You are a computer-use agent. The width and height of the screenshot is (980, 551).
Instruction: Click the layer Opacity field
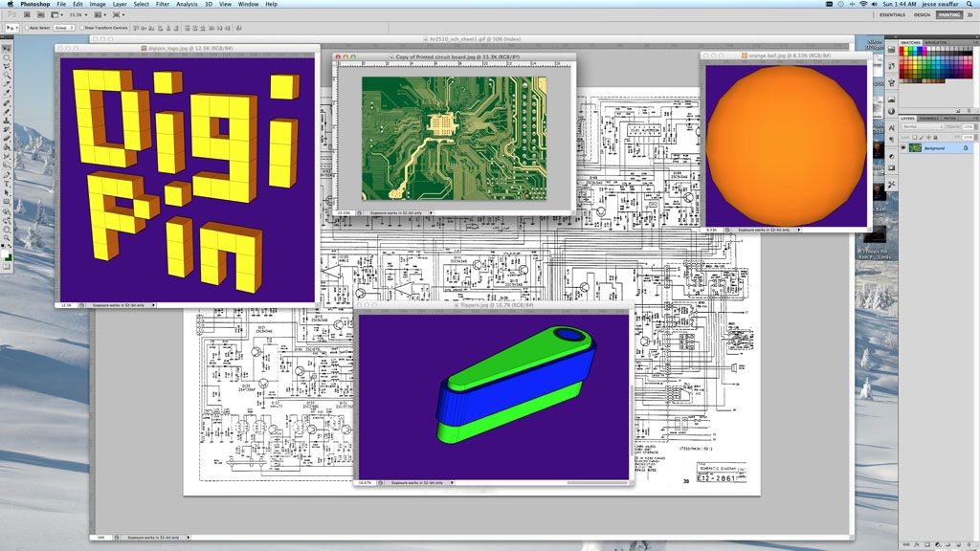pyautogui.click(x=969, y=127)
